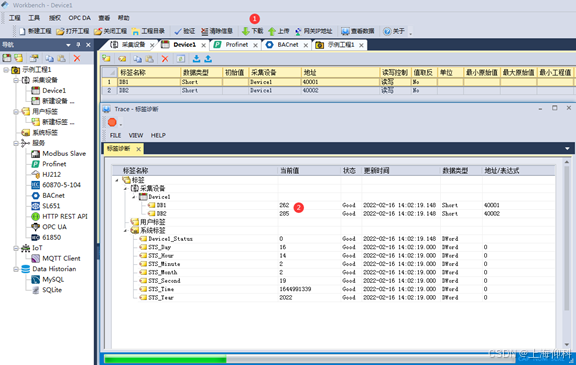
Task: Click the 验证 checkmark button
Action: [x=185, y=31]
